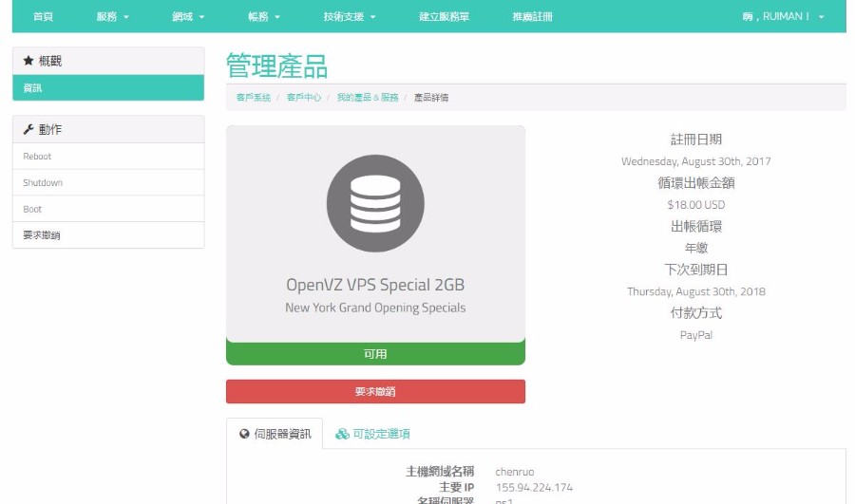855x504 pixels.
Task: Click the red 要求撤銷 button
Action: pos(375,391)
